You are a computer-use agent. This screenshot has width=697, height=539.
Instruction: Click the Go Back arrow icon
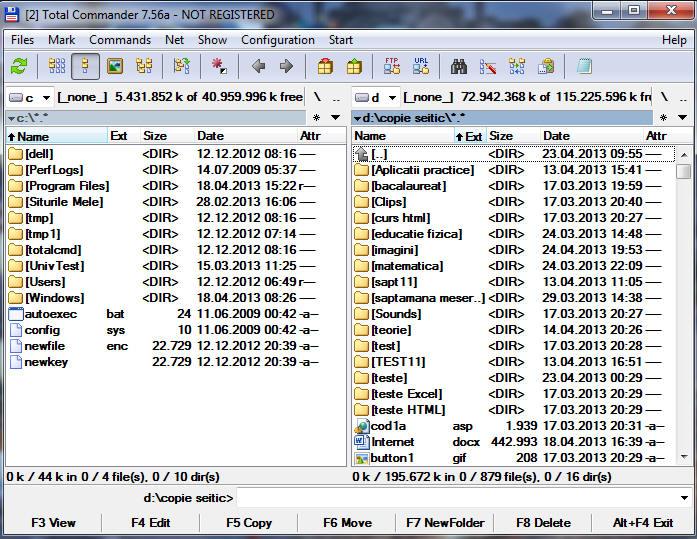coord(258,67)
